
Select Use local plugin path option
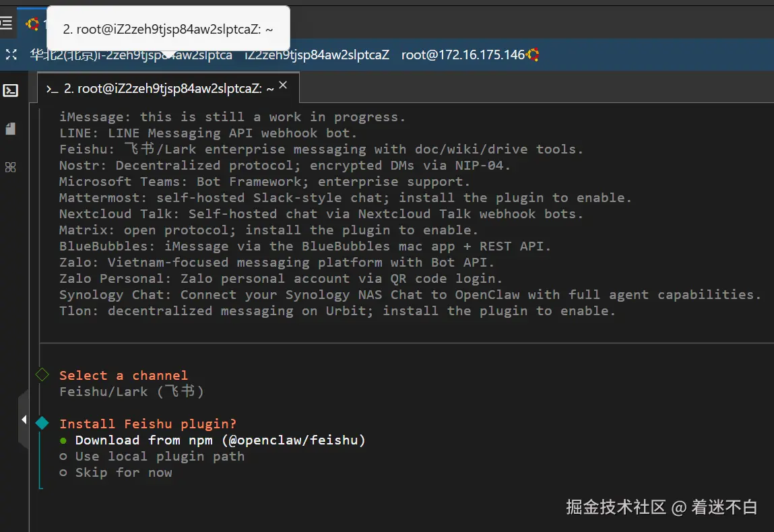click(152, 457)
